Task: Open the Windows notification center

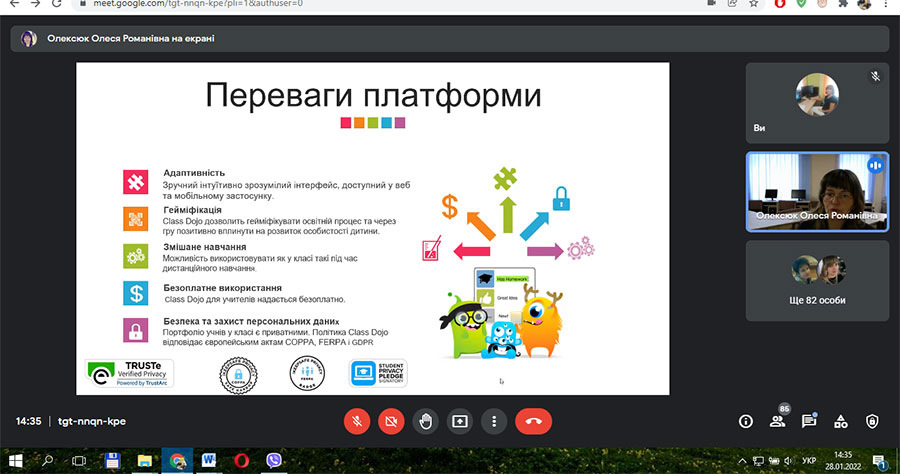Action: (x=879, y=461)
